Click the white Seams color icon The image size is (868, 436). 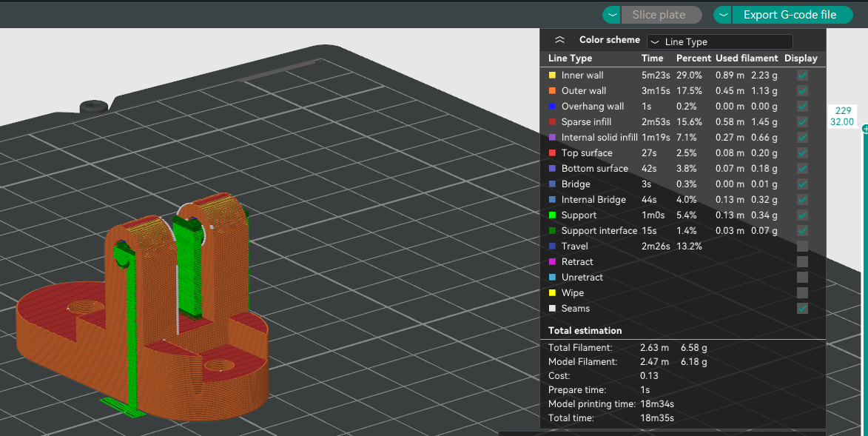pyautogui.click(x=552, y=309)
